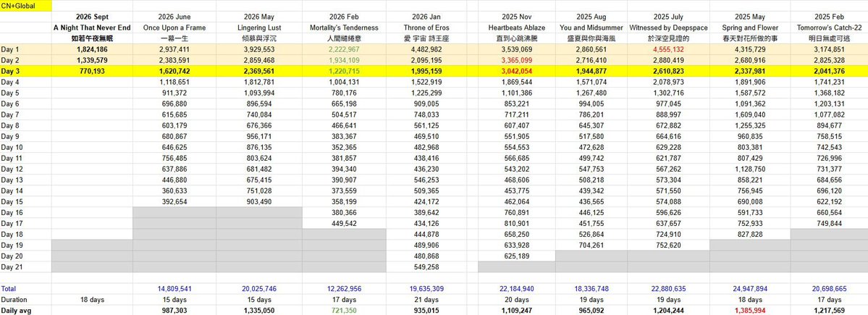Select the Day 15 value 903,490
This screenshot has height=315, width=868.
tap(259, 201)
